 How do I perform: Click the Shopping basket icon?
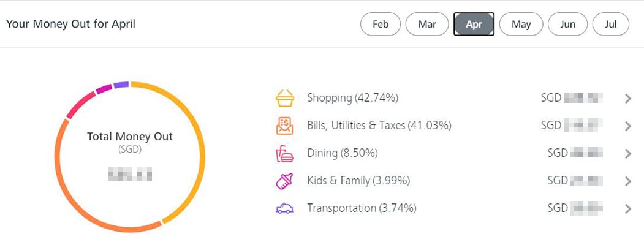point(285,98)
